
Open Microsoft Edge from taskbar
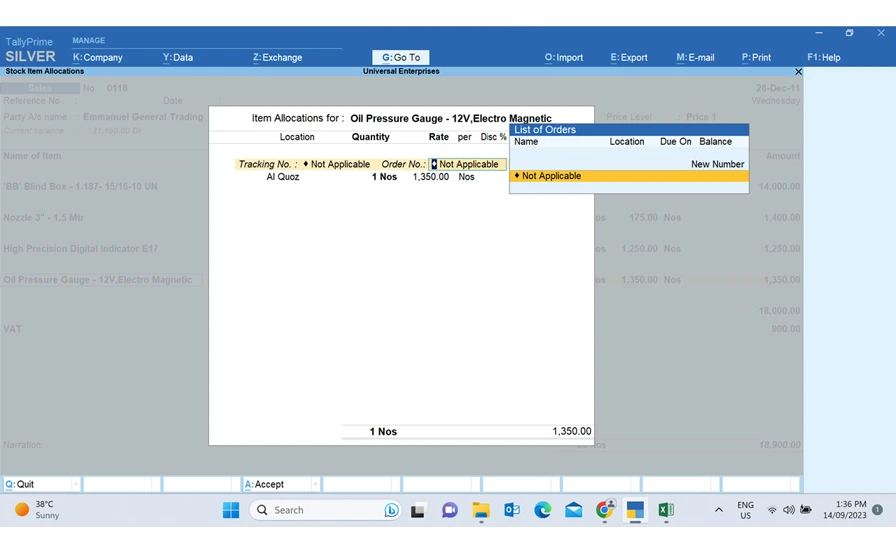(x=542, y=510)
